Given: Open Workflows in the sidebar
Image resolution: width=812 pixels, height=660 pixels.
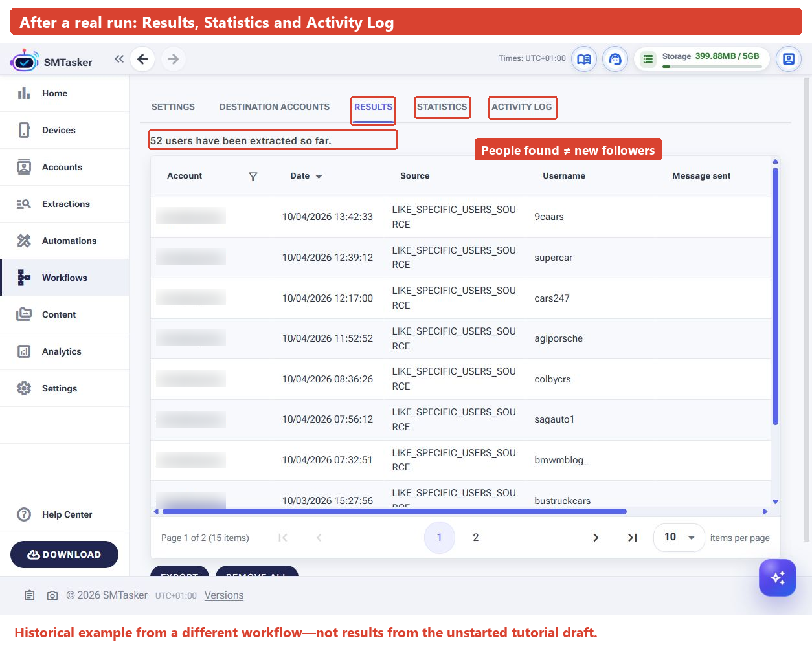Looking at the screenshot, I should click(64, 278).
